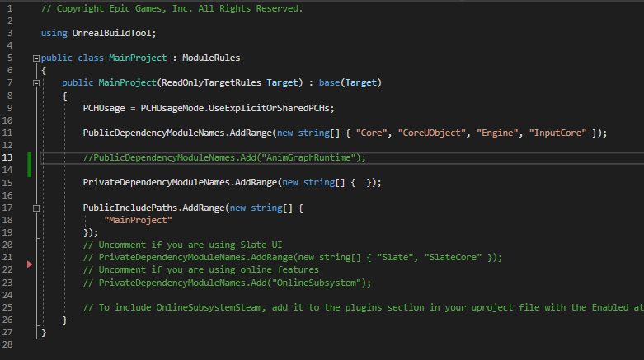Click the "CoreUObject" string literal
This screenshot has width=644, height=360.
[431, 133]
